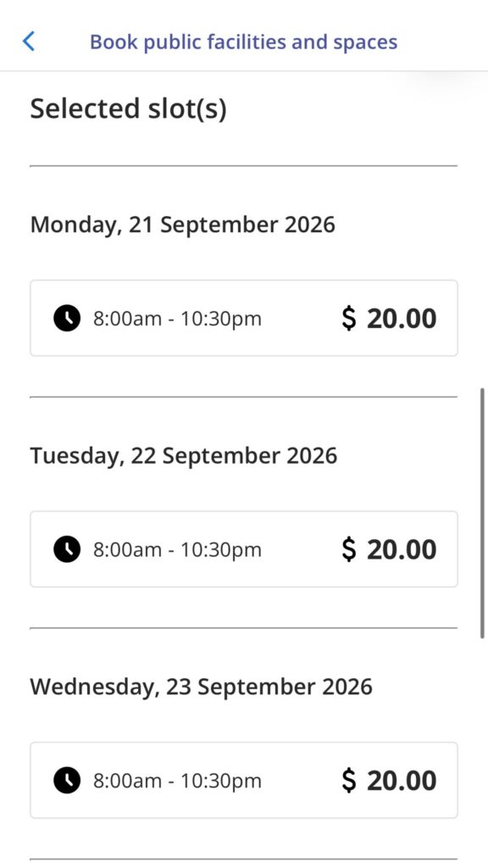Open 'Book public facilities and spaces' title
Image resolution: width=488 pixels, height=868 pixels.
click(x=243, y=42)
